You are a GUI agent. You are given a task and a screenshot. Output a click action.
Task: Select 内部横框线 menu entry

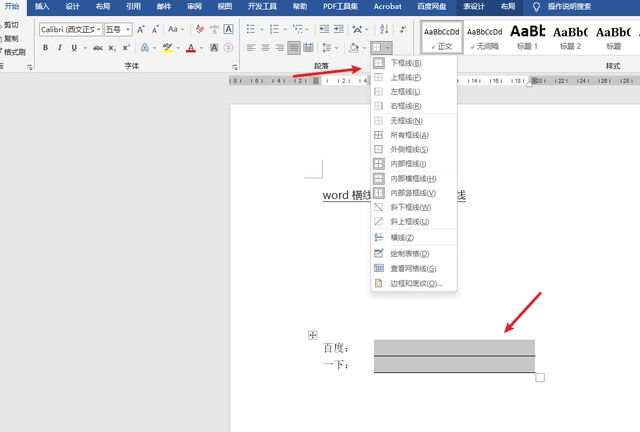413,178
